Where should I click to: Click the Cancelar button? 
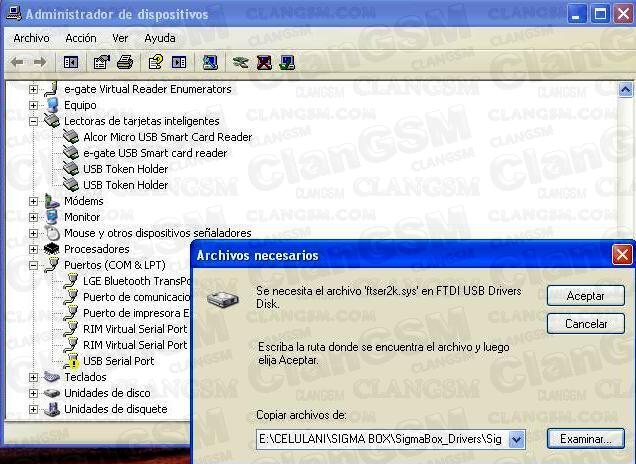coord(585,323)
